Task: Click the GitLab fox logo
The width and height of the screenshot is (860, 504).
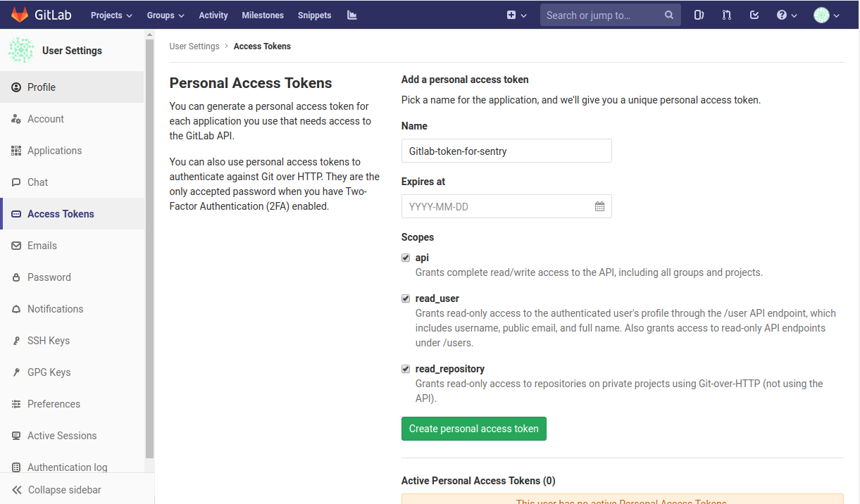Action: tap(18, 15)
